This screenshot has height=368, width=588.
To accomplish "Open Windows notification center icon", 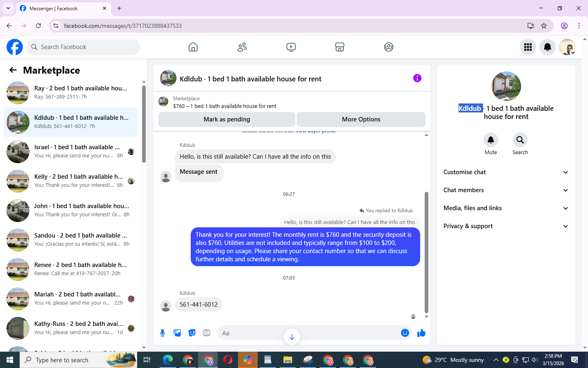I will pos(575,360).
